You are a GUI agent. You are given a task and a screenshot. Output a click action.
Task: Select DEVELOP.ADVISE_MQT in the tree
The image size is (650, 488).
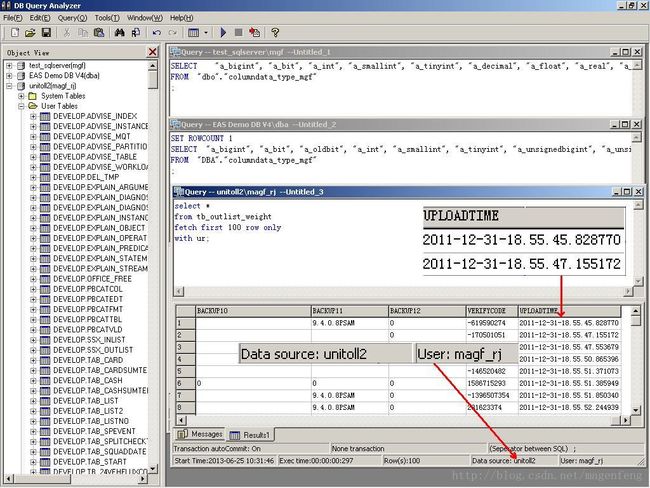coord(92,136)
